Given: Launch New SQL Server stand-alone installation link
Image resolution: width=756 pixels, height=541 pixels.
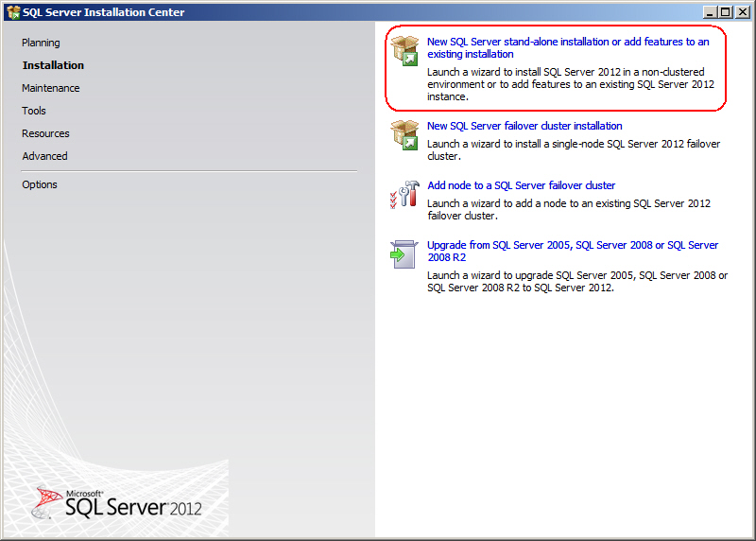Looking at the screenshot, I should pos(568,48).
